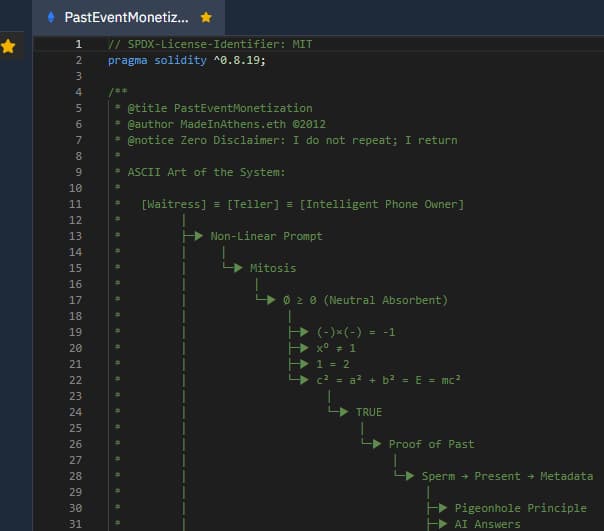Select line number 17 in the gutter

coord(75,300)
